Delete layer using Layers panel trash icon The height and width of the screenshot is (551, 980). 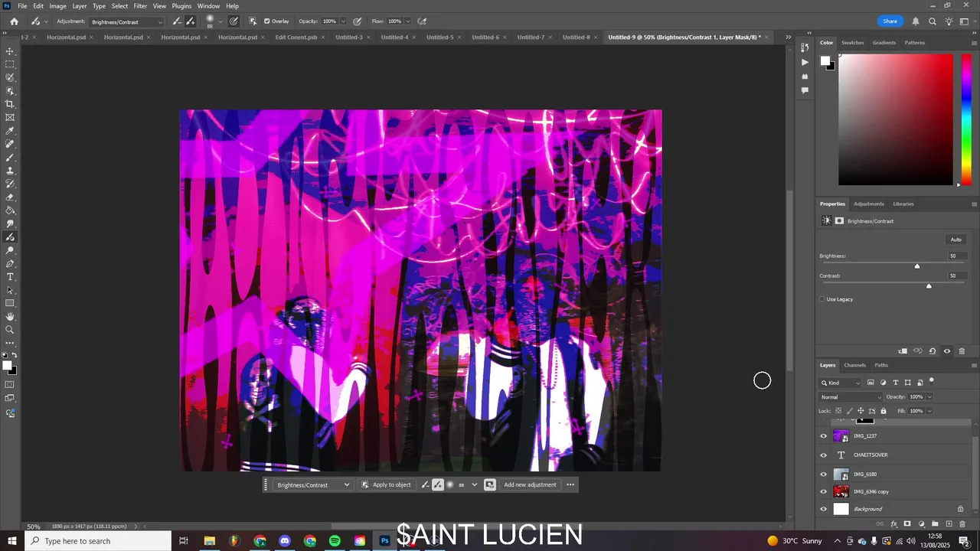coord(962,524)
